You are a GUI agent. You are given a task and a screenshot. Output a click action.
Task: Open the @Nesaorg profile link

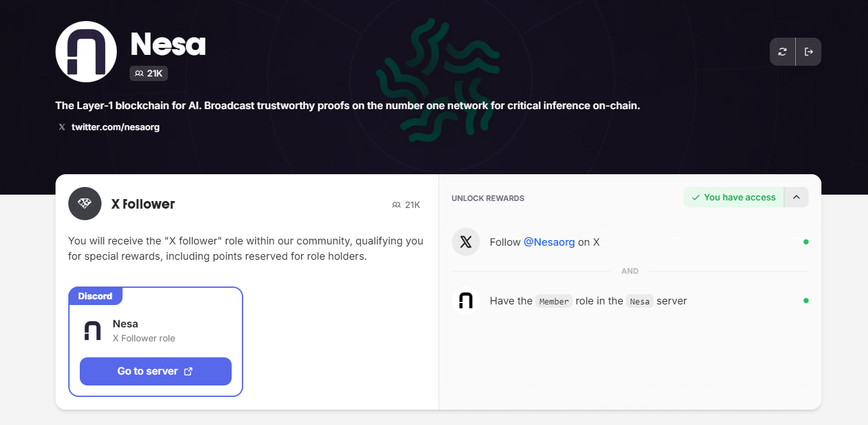tap(549, 242)
